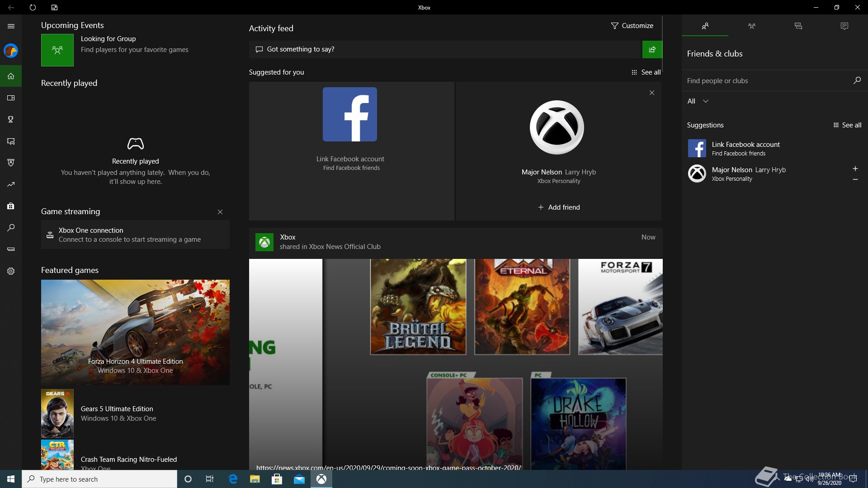Screen dimensions: 868x488
Task: Expand the All filter dropdown
Action: (x=698, y=101)
